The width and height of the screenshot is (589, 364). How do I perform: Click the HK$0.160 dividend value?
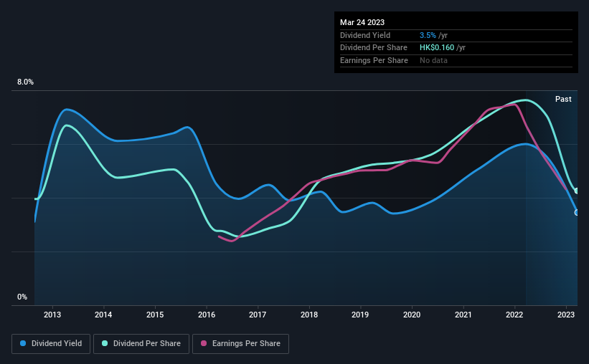(437, 48)
